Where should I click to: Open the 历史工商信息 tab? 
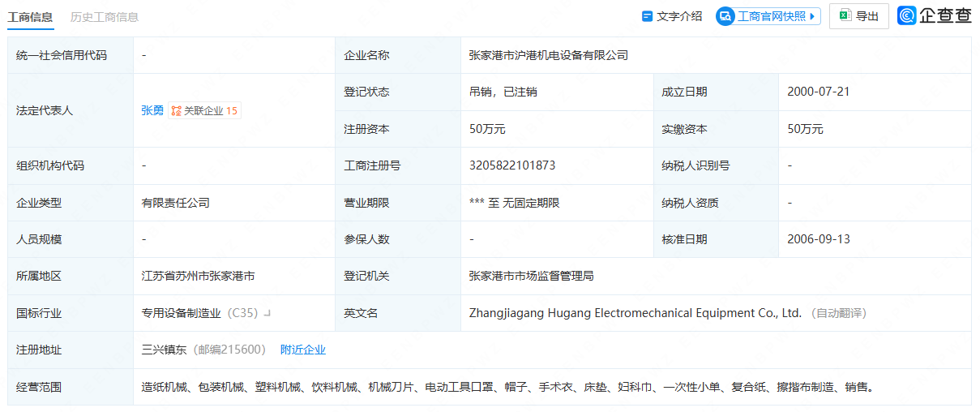point(104,16)
